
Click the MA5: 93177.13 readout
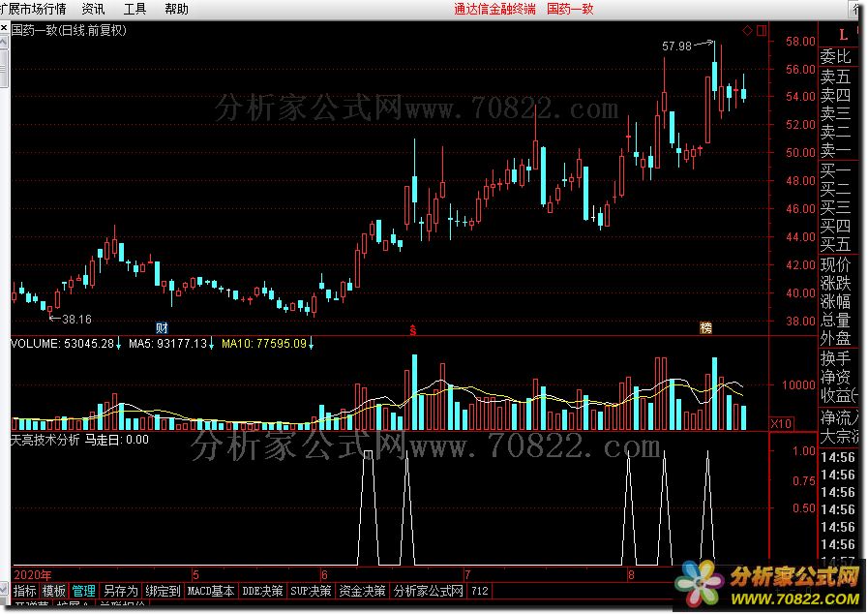(167, 344)
